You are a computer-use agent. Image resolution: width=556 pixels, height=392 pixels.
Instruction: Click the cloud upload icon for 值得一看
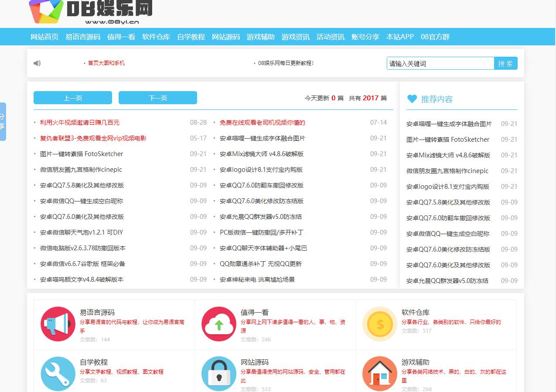218,324
